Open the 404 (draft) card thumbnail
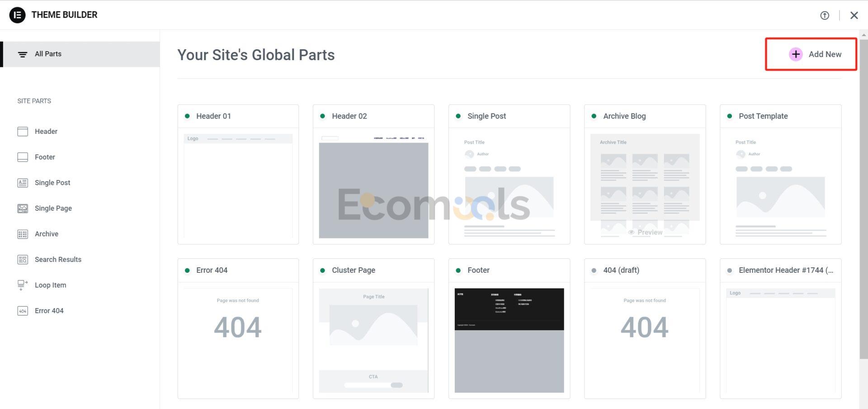This screenshot has height=409, width=868. click(645, 340)
